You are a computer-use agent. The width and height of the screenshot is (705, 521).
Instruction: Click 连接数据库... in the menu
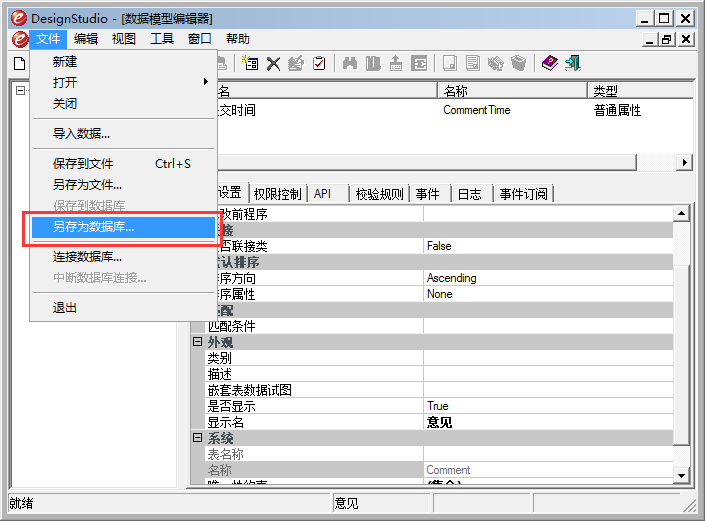pyautogui.click(x=87, y=257)
